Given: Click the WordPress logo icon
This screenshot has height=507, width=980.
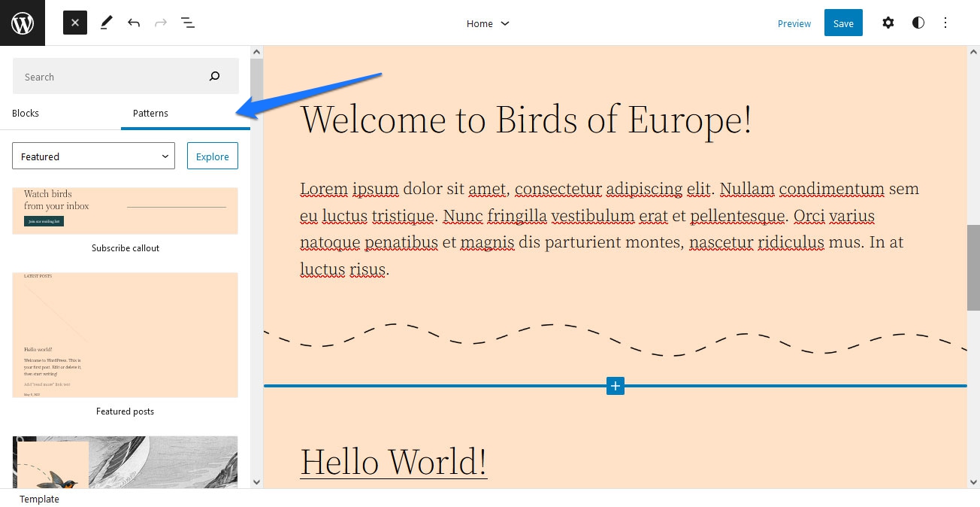Looking at the screenshot, I should coord(22,23).
